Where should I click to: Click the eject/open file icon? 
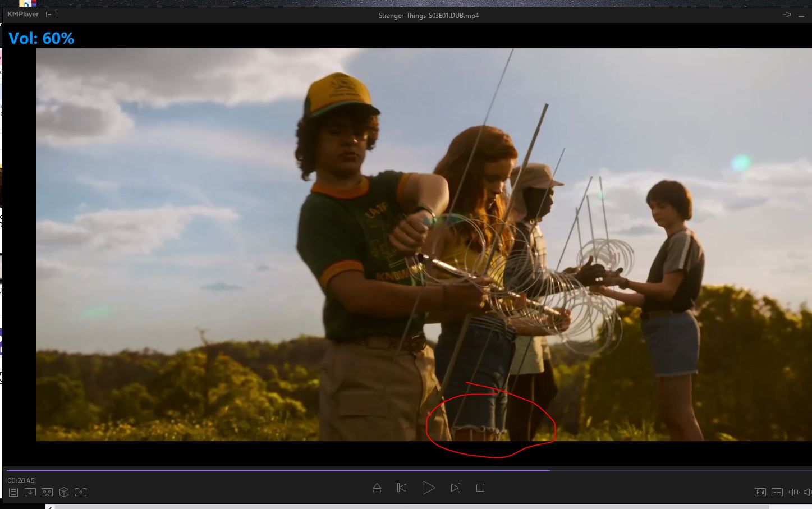pos(377,488)
